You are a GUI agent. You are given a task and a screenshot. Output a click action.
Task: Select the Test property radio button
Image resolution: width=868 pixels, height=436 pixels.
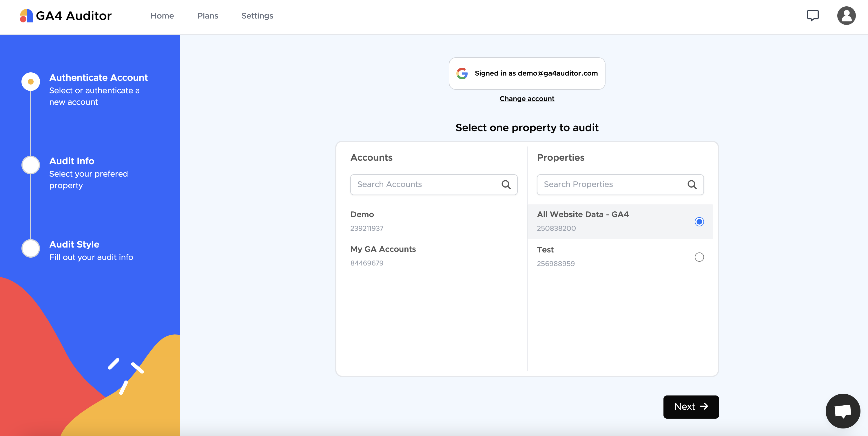click(x=699, y=257)
